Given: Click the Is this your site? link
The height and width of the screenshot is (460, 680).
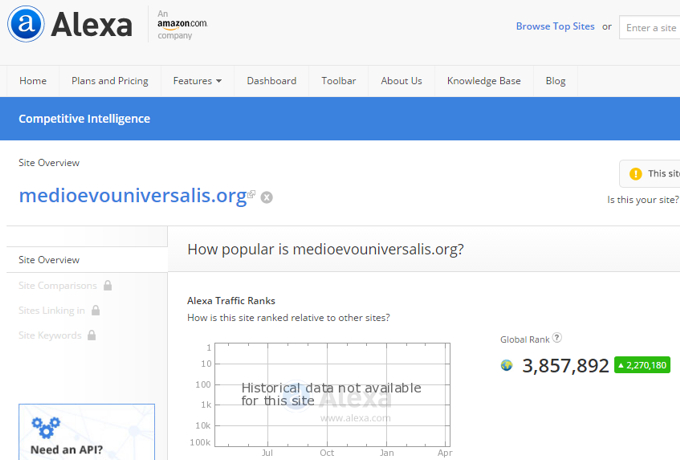Looking at the screenshot, I should (x=643, y=200).
